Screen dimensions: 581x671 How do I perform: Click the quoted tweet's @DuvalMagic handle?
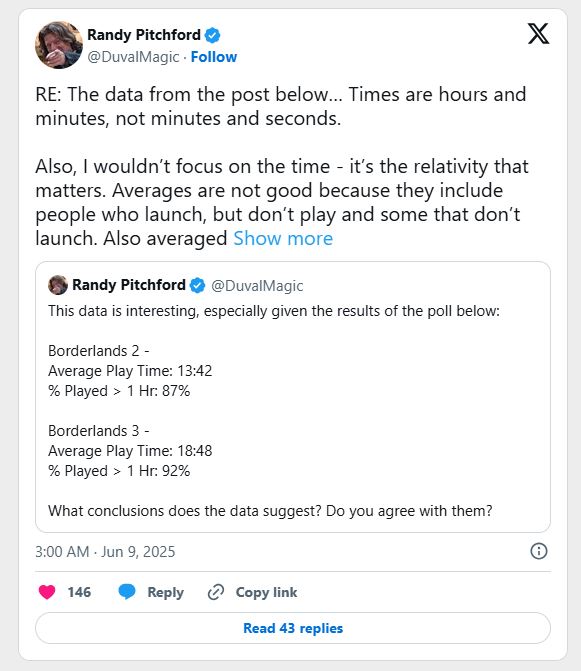[257, 285]
